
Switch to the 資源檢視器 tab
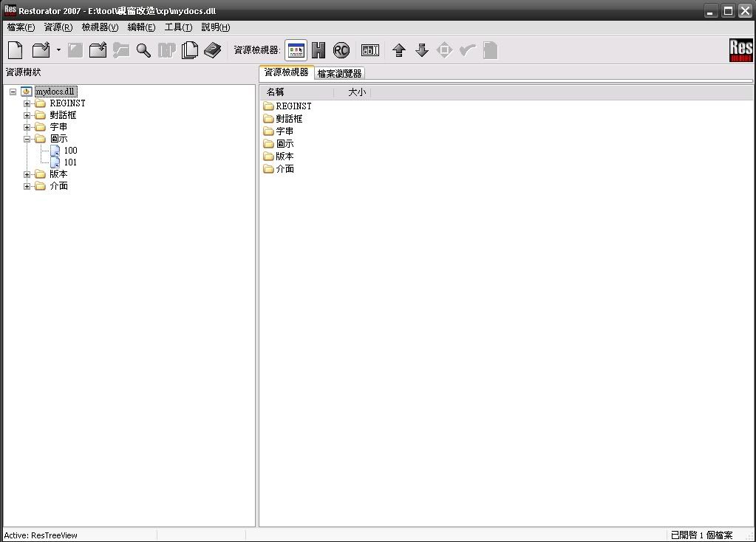[287, 72]
